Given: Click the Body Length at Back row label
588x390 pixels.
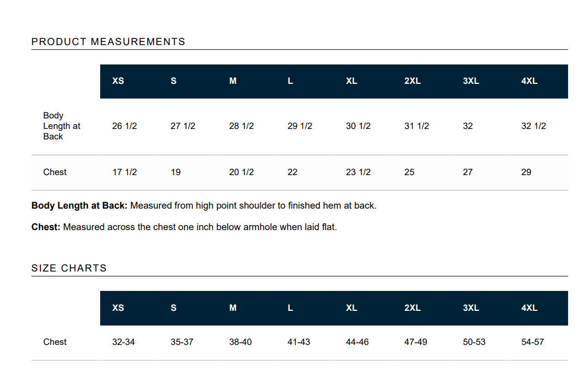Looking at the screenshot, I should click(x=62, y=126).
